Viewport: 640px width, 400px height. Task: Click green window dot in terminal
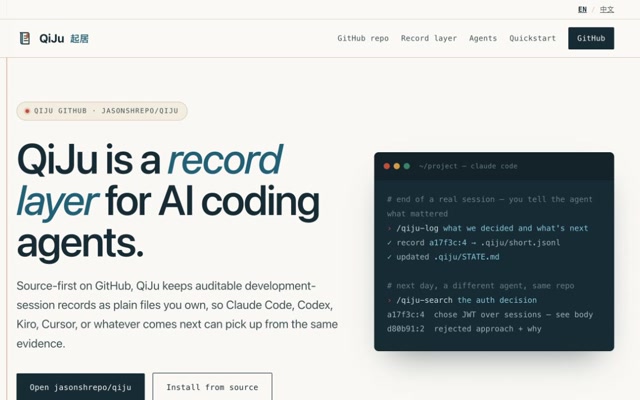(x=407, y=166)
